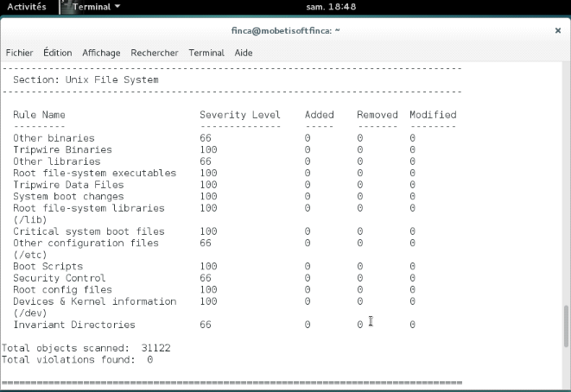Click severity 66 for Other binaries
Viewport: 571px width, 392px height.
click(206, 138)
